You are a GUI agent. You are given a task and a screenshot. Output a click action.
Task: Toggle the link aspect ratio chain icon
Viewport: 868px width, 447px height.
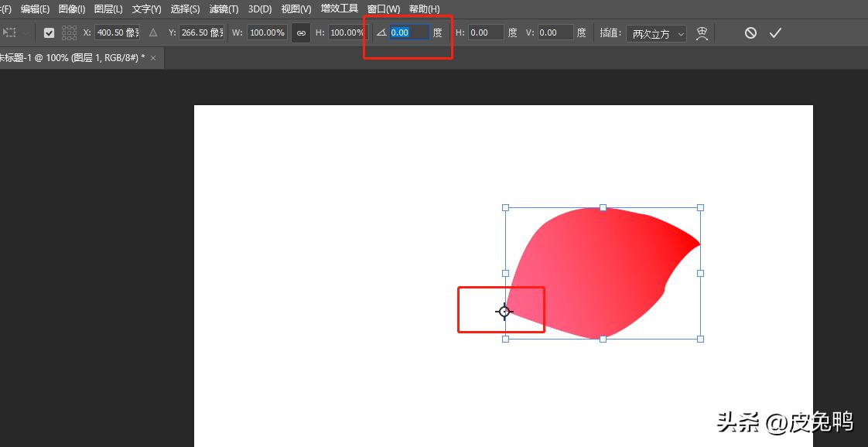point(301,33)
